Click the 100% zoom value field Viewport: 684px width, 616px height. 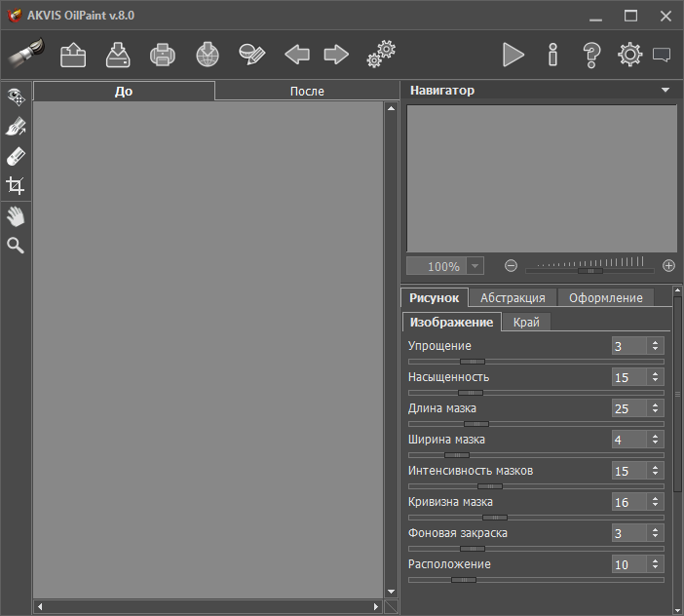pyautogui.click(x=437, y=266)
